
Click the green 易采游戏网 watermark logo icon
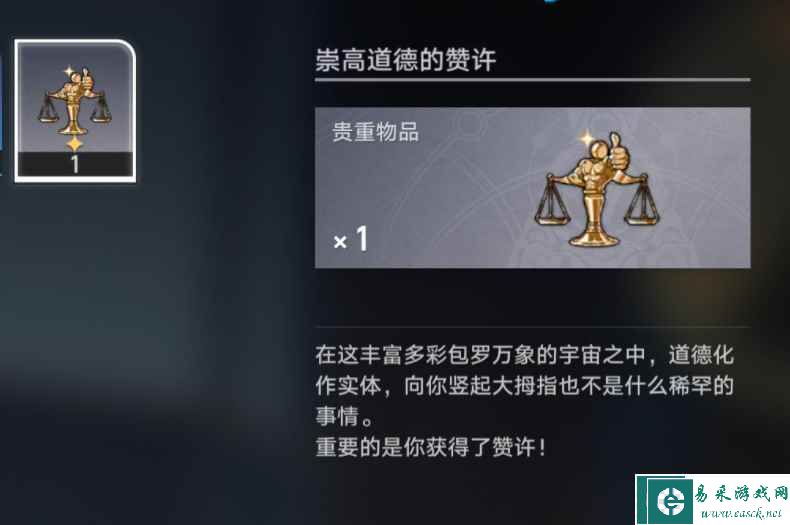670,500
